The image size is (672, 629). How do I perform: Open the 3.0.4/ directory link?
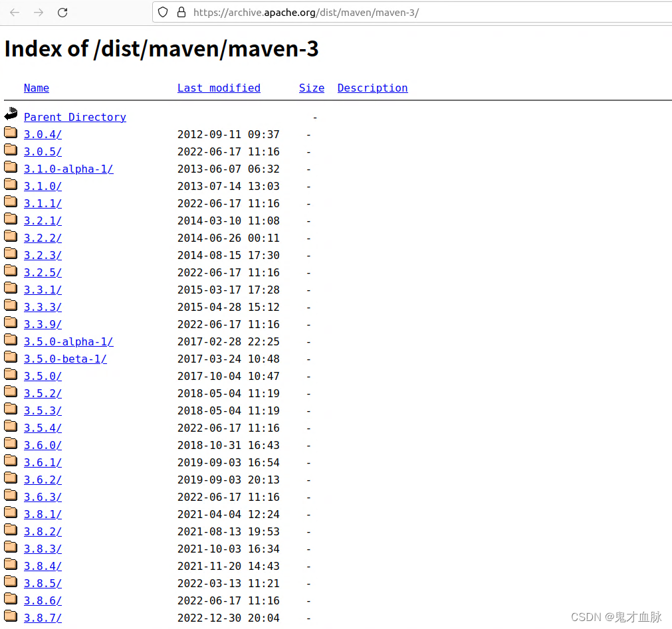(43, 134)
